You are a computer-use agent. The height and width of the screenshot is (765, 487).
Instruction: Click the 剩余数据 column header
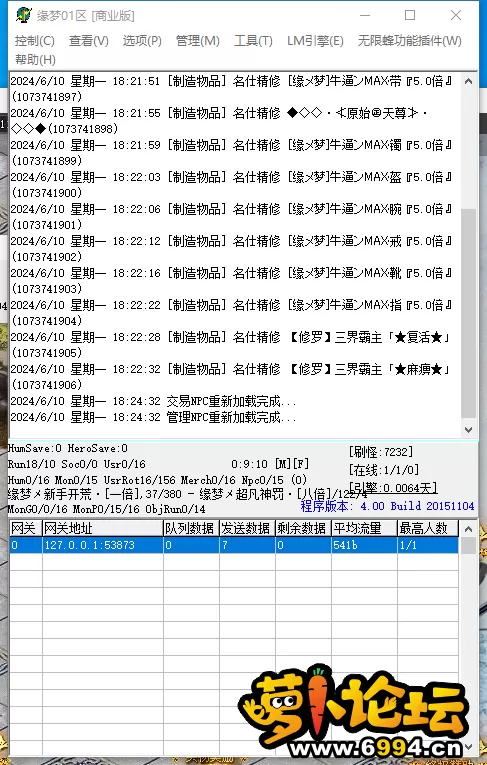[304, 528]
